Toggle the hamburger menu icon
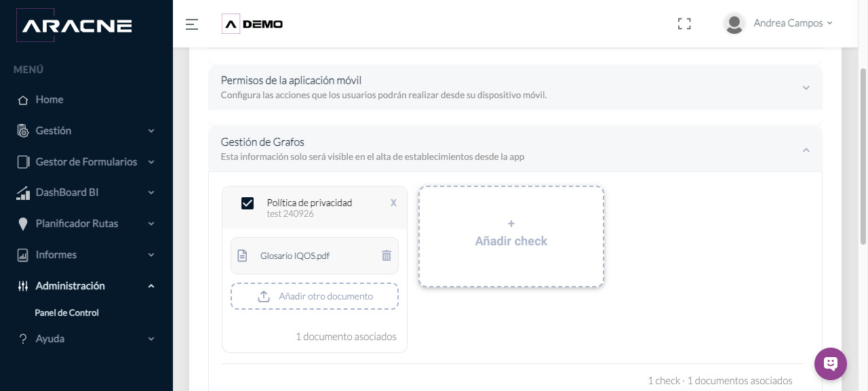 (192, 24)
